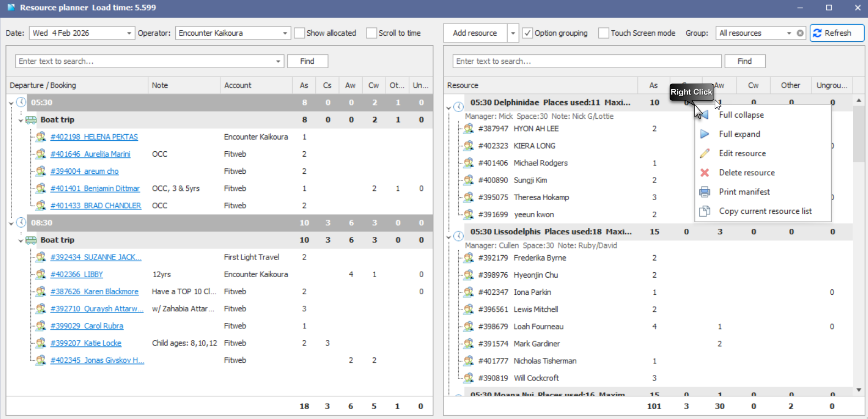Click the Refresh arrows icon
Image resolution: width=868 pixels, height=419 pixels.
817,33
